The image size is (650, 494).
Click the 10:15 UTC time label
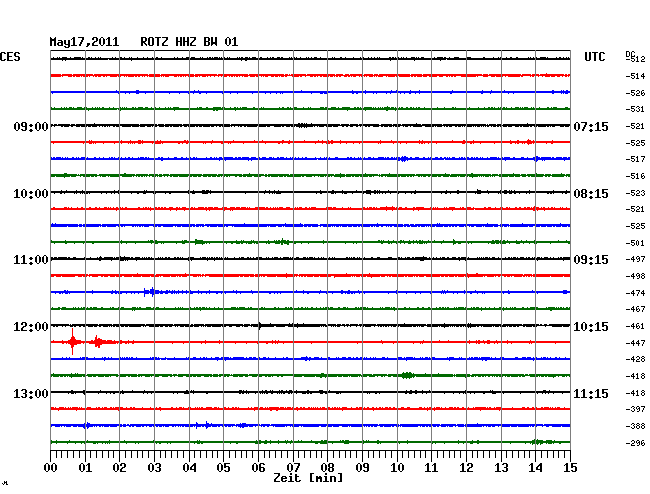[x=591, y=327]
